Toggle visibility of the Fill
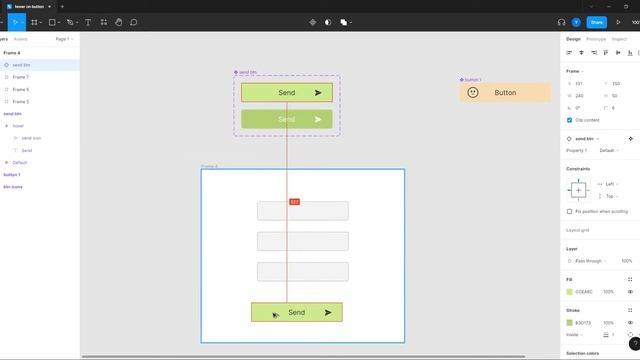This screenshot has height=360, width=640. [x=630, y=292]
